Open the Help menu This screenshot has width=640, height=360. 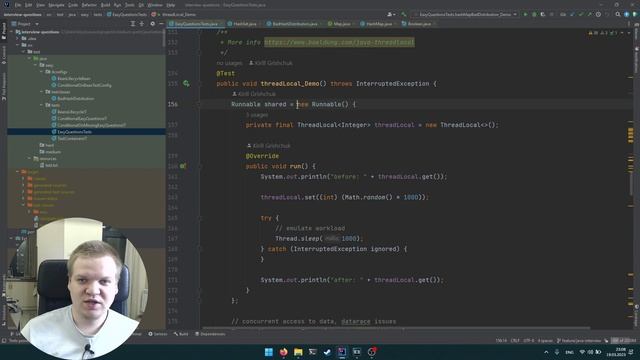(171, 5)
